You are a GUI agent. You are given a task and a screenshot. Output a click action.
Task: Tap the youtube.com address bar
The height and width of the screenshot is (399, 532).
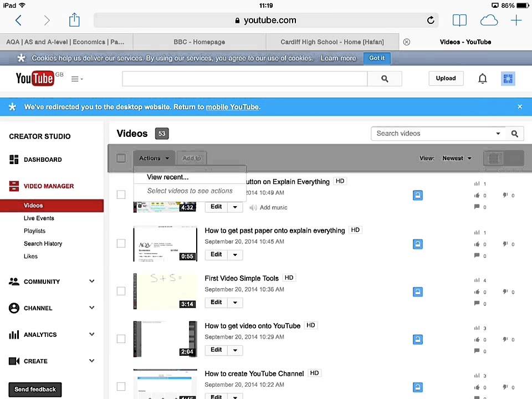click(266, 21)
